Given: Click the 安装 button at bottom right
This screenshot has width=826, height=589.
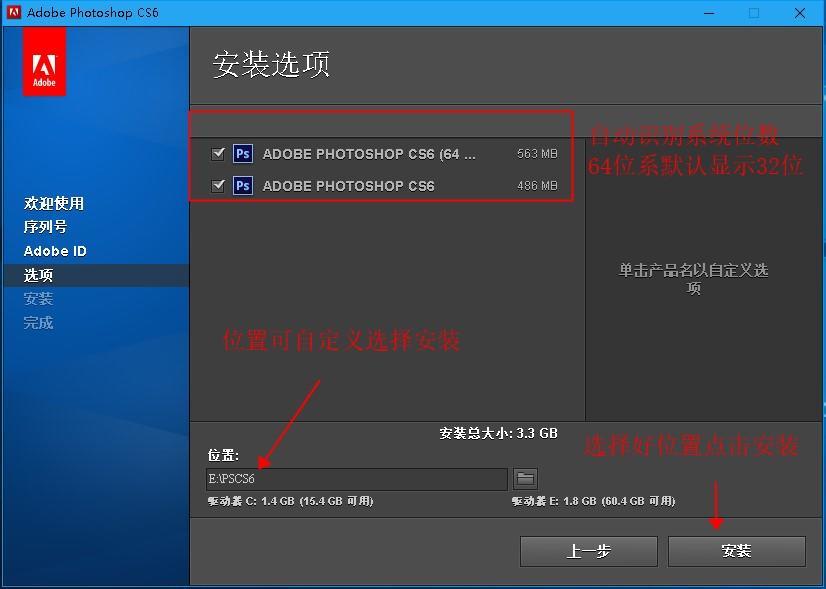Looking at the screenshot, I should pos(736,551).
